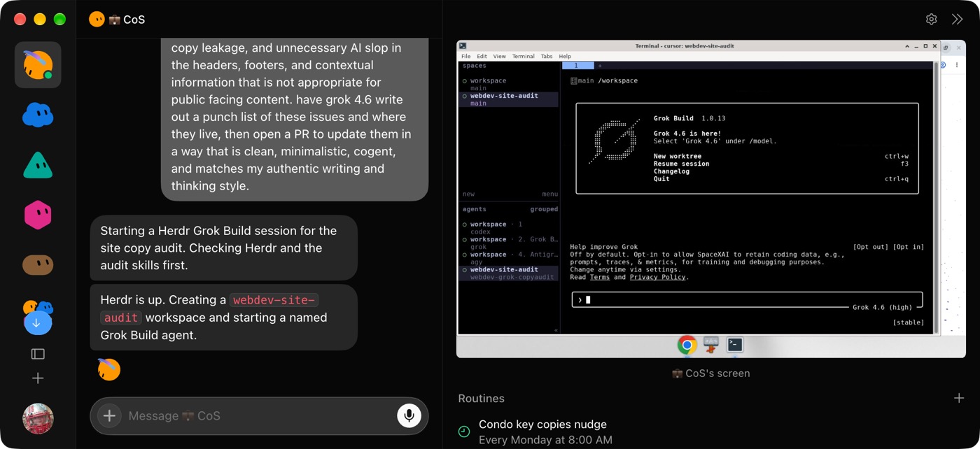Image resolution: width=980 pixels, height=449 pixels.
Task: Toggle 'grouped' in agents panel
Action: point(544,209)
